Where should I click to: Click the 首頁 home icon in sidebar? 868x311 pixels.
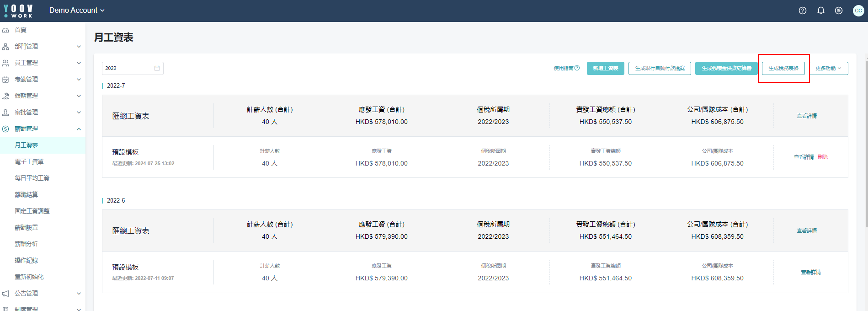coord(5,30)
